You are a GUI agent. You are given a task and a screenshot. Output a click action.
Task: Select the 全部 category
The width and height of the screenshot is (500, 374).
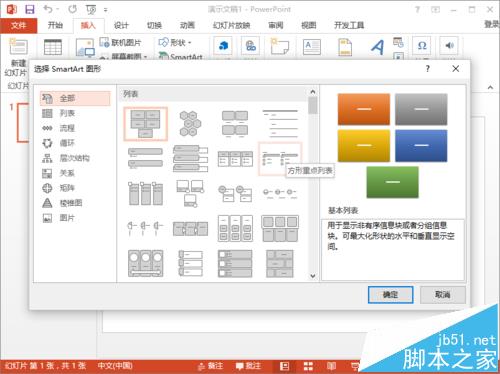[75, 98]
